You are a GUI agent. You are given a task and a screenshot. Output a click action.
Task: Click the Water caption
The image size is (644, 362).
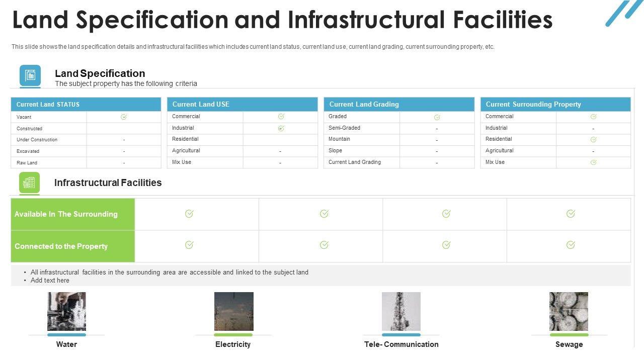[66, 344]
